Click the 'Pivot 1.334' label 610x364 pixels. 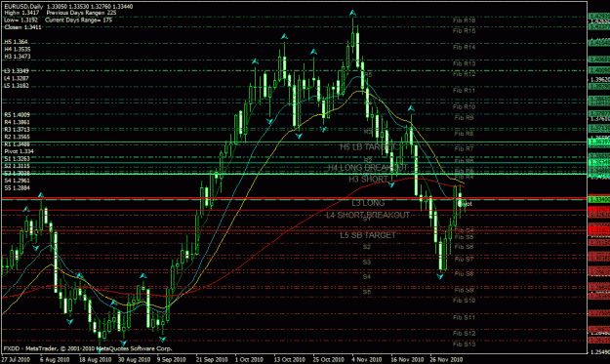20,151
